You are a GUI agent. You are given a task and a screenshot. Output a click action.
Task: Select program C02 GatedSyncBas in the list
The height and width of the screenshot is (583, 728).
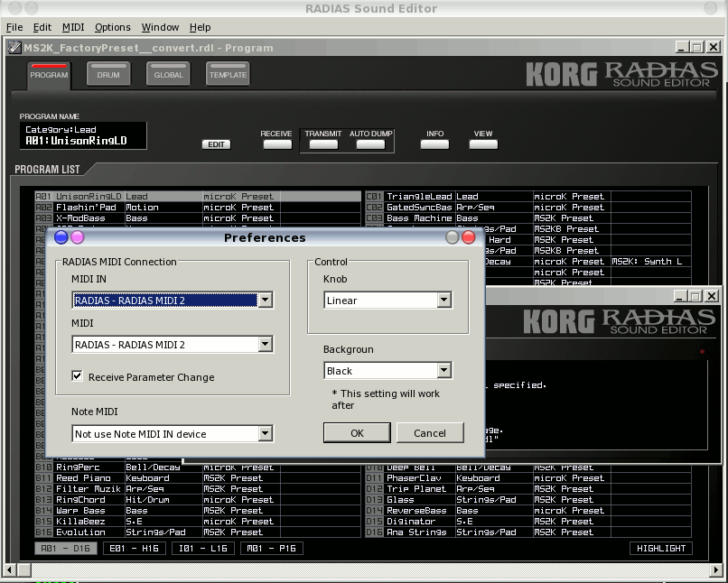(x=528, y=208)
